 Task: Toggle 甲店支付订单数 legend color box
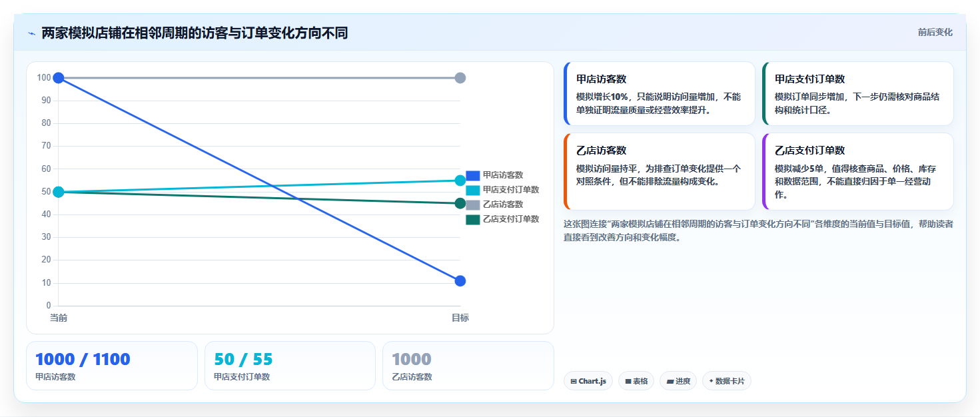[x=472, y=190]
